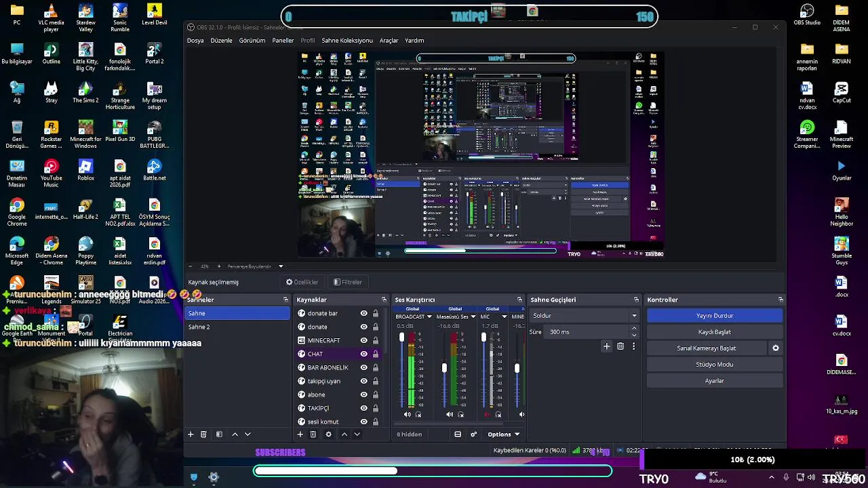Open the Sahne Koleksiyonu menu
The height and width of the screenshot is (488, 868).
click(x=347, y=41)
